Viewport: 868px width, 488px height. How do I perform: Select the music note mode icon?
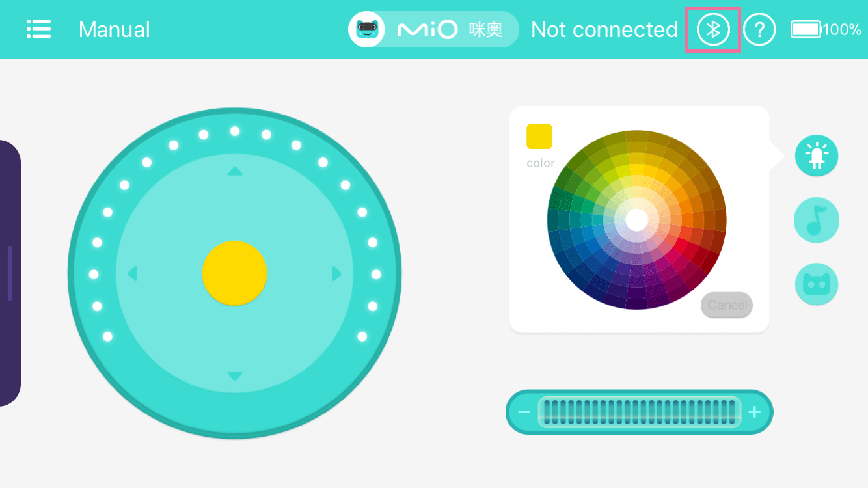pyautogui.click(x=816, y=220)
